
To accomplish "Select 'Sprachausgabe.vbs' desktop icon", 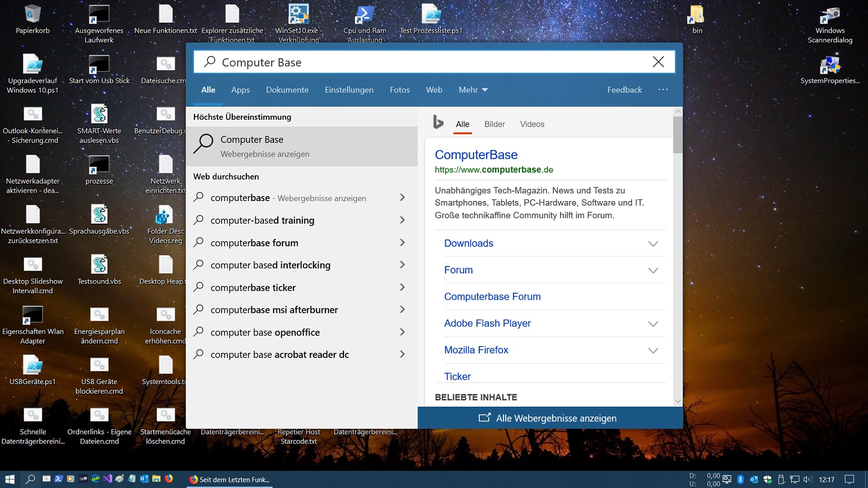I will (99, 220).
